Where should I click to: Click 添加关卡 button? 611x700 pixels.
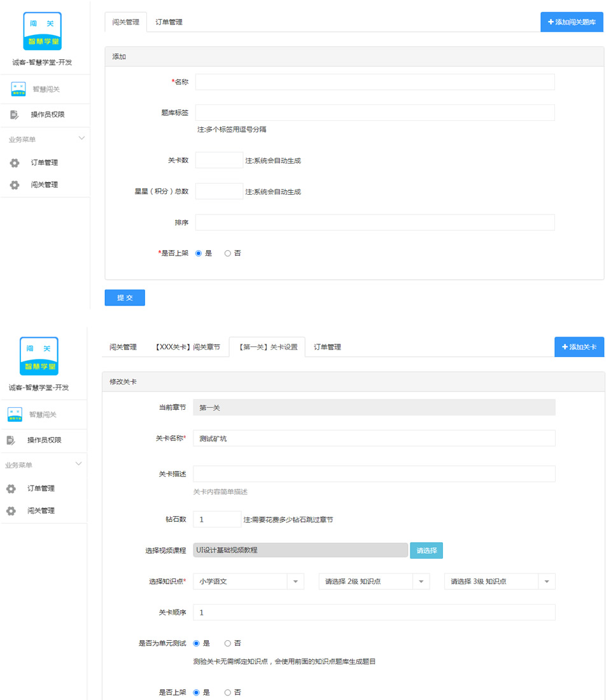[579, 347]
